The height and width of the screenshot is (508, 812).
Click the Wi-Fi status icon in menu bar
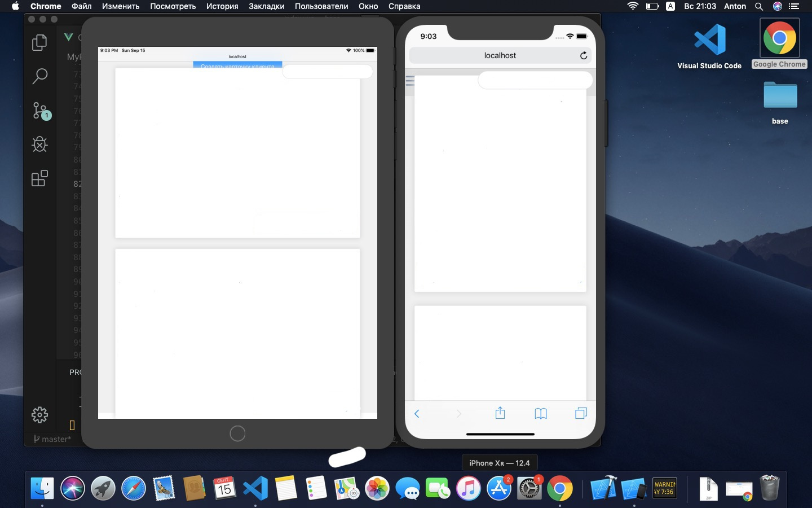pyautogui.click(x=633, y=6)
